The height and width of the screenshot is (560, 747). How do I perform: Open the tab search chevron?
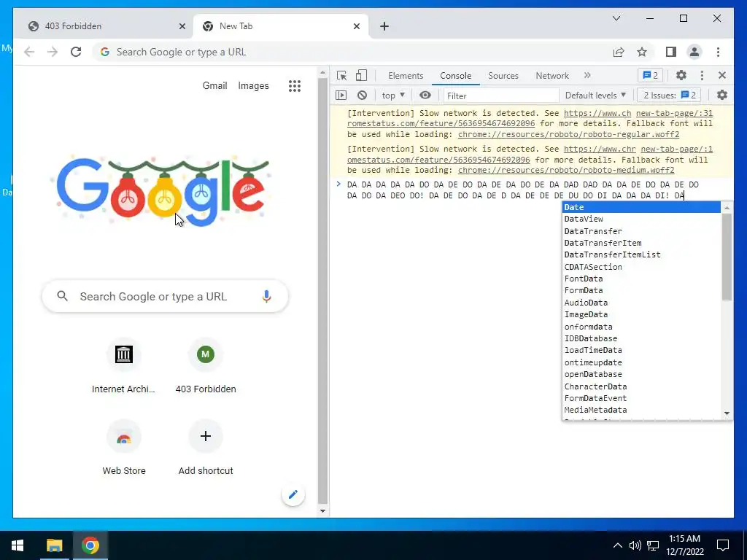pyautogui.click(x=616, y=18)
